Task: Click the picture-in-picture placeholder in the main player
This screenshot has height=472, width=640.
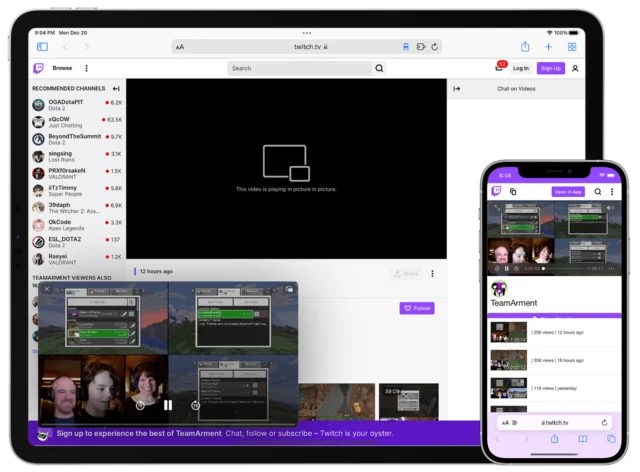Action: tap(286, 168)
